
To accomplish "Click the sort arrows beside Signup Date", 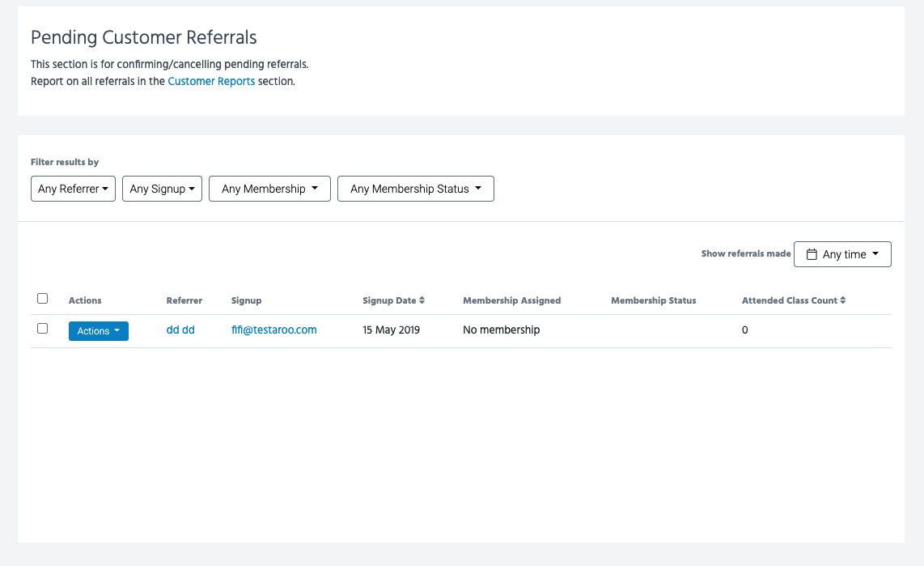I will pyautogui.click(x=422, y=300).
